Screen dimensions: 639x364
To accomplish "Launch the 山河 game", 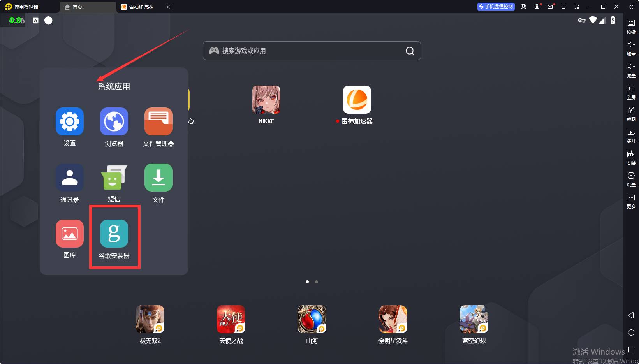I will click(312, 319).
